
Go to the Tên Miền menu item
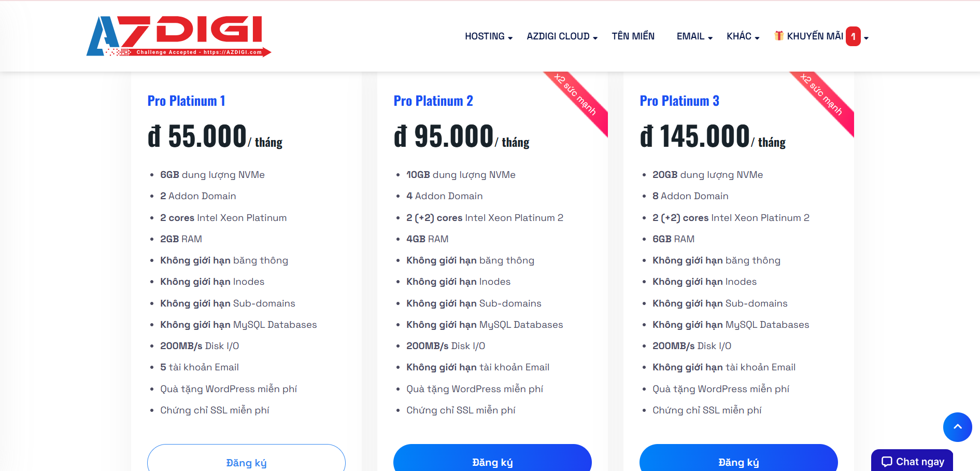pos(633,36)
